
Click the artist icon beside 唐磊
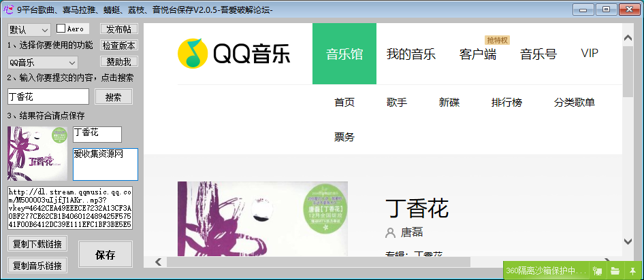(390, 233)
